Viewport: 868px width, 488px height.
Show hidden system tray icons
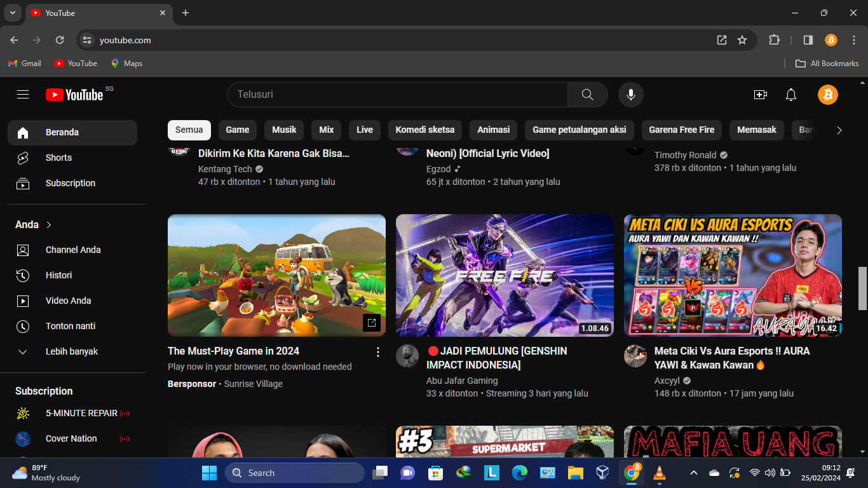694,473
